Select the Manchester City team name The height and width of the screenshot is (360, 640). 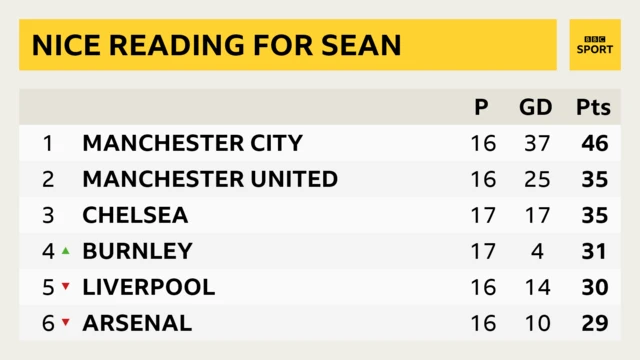[193, 143]
